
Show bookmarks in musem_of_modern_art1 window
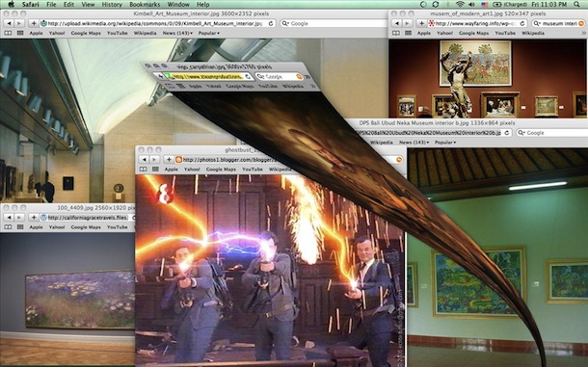click(x=396, y=33)
